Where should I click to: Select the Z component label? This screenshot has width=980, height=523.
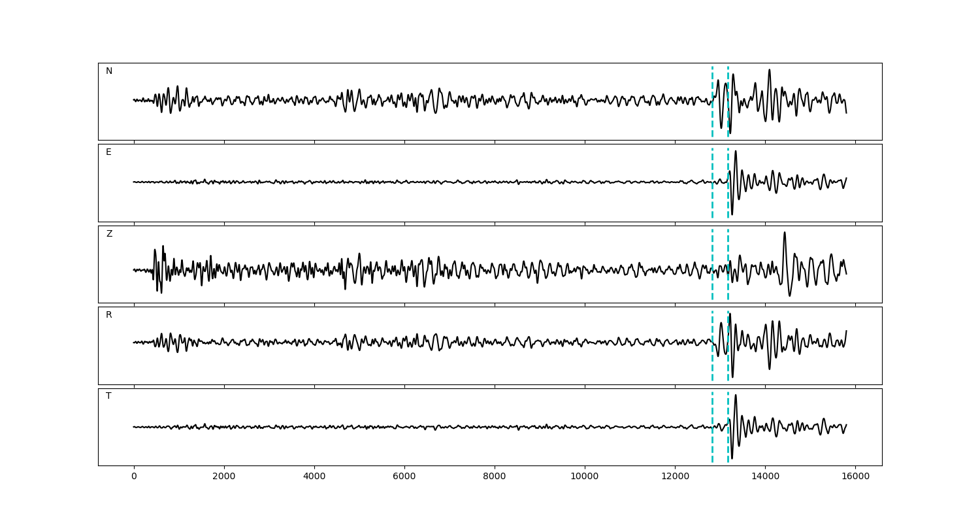109,234
